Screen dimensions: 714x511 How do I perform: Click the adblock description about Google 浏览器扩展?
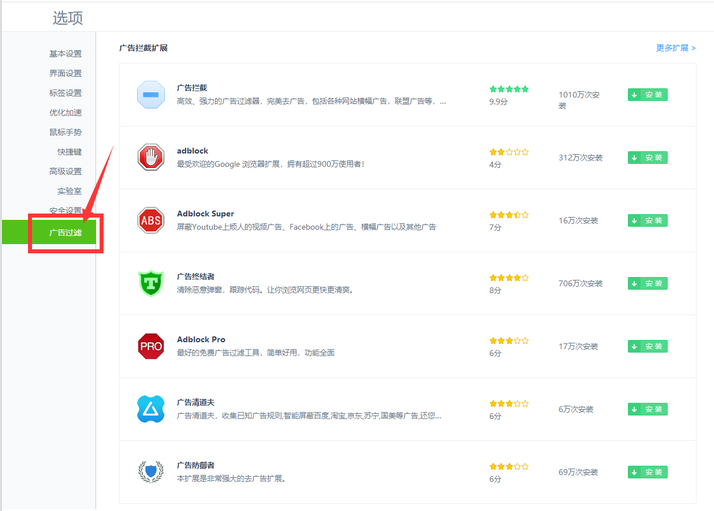270,164
